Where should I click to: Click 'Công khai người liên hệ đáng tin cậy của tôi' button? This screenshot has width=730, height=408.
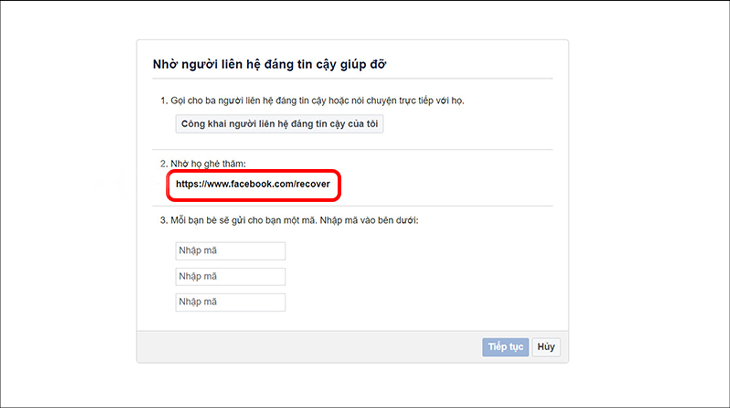tap(279, 124)
